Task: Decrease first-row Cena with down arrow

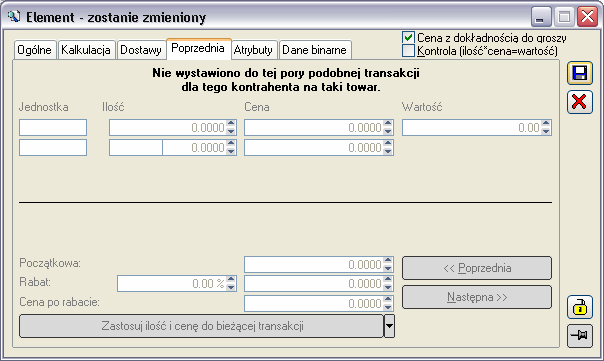Action: [x=388, y=131]
